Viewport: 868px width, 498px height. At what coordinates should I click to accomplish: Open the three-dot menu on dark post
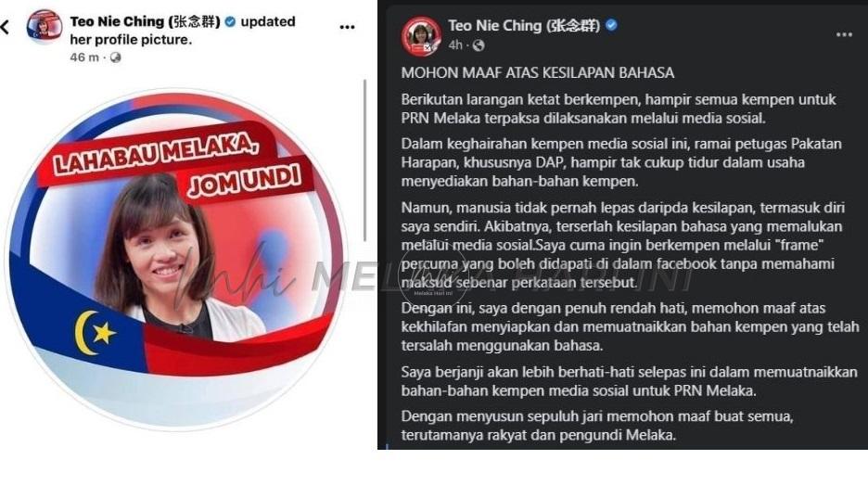tap(844, 35)
